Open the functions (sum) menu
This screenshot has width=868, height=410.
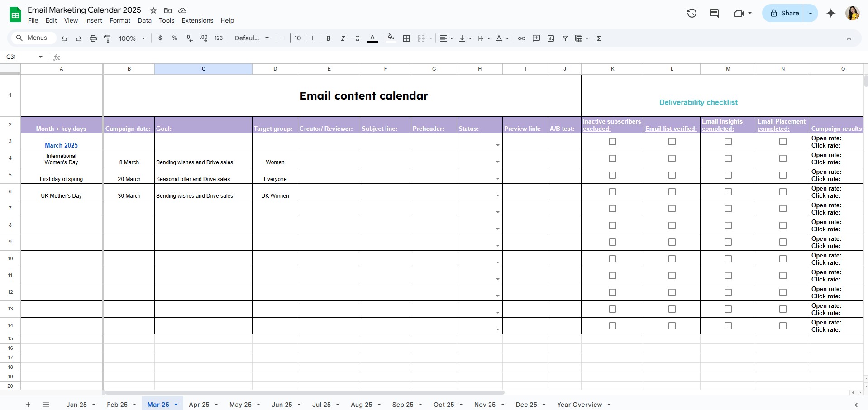pyautogui.click(x=598, y=38)
